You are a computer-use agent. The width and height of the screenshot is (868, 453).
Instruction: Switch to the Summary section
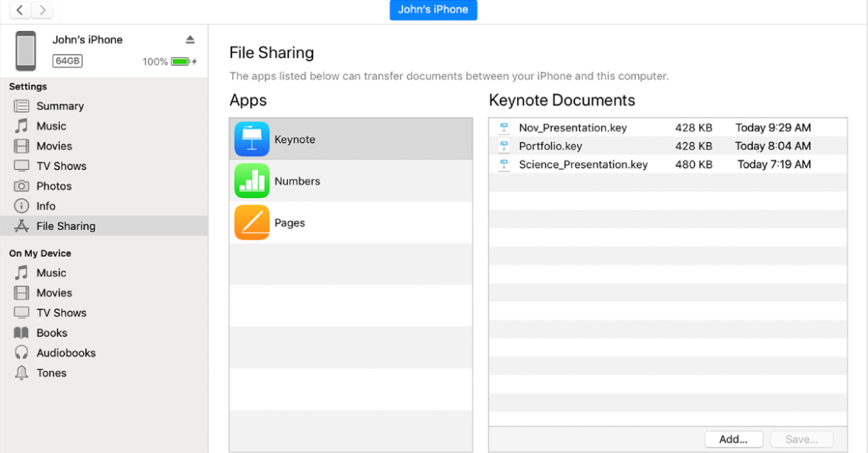(x=59, y=106)
